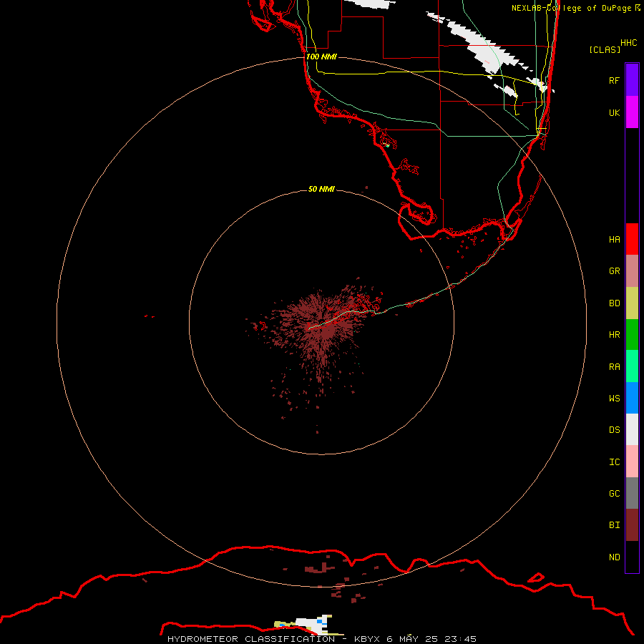Click the HHC product label
Viewport: 644px width, 644px height.
tap(629, 43)
